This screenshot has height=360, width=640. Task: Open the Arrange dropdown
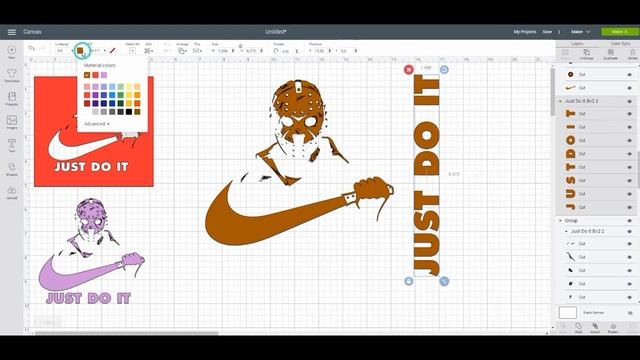click(x=182, y=51)
